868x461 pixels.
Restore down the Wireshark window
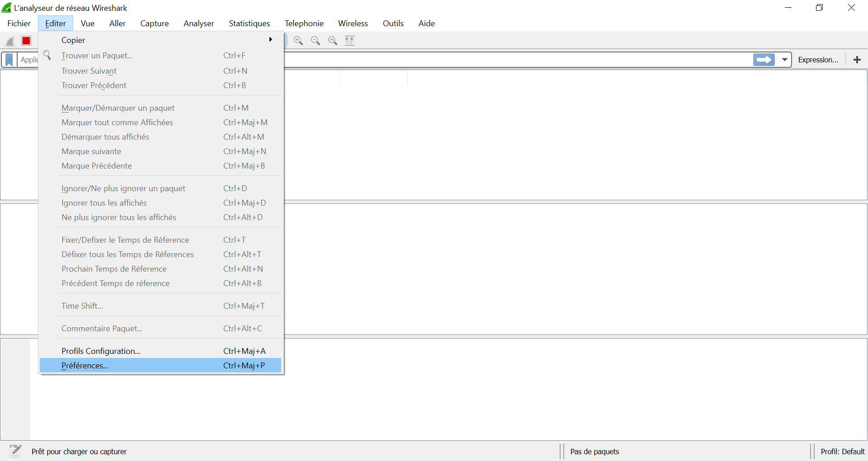[x=820, y=8]
